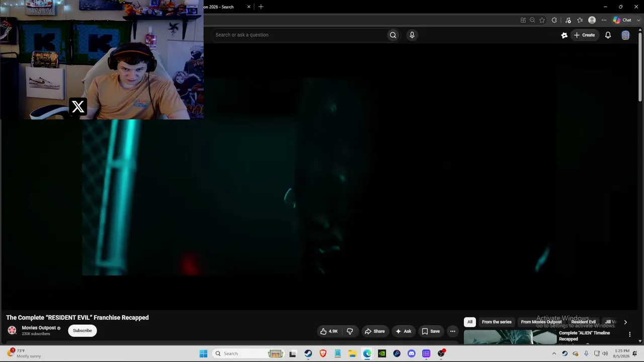Open Steam from the taskbar
644x362 pixels.
coord(308,353)
